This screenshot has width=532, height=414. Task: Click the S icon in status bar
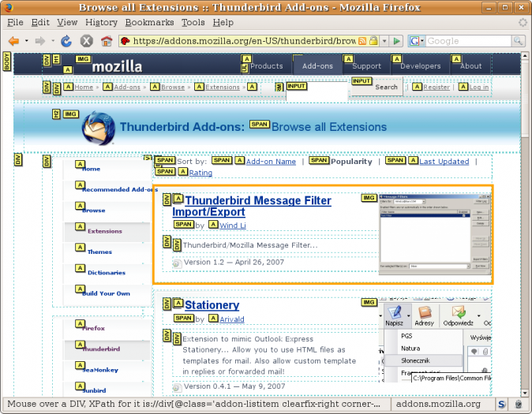[x=501, y=405]
